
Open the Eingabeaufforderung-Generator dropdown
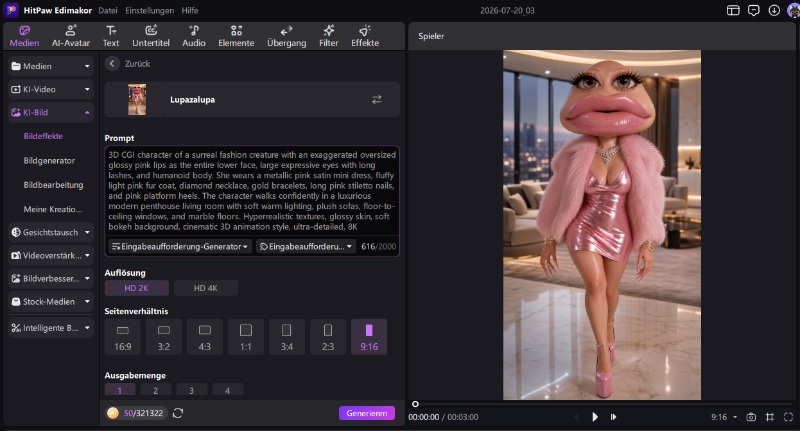click(x=180, y=246)
